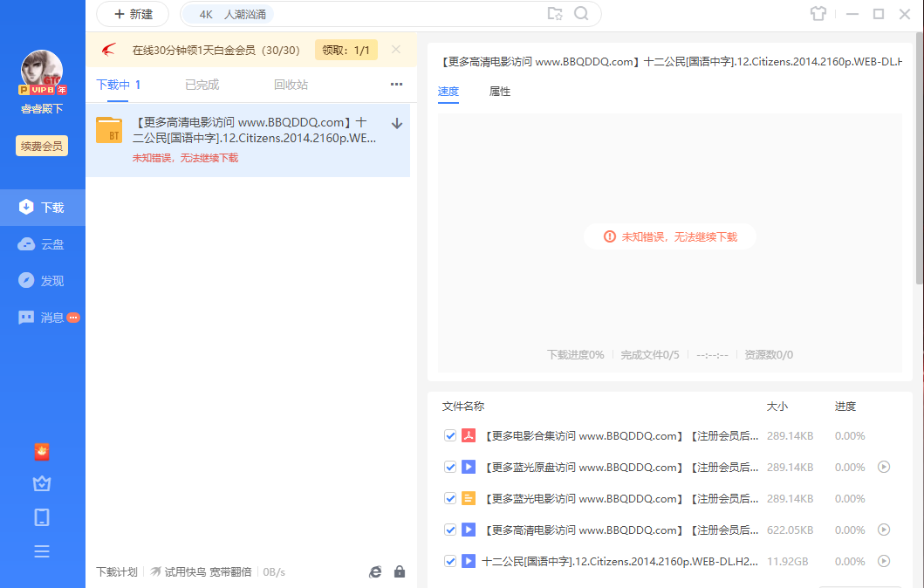Open the red envelope icon in the sidebar
The height and width of the screenshot is (588, 924).
coord(42,452)
